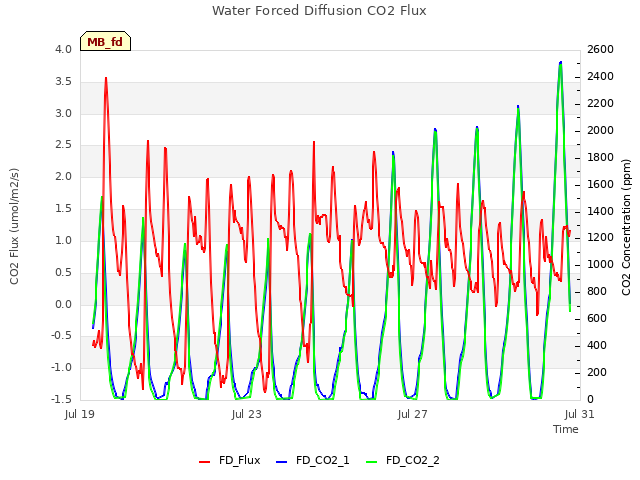Click the 3.0 left axis tick label

click(x=63, y=113)
